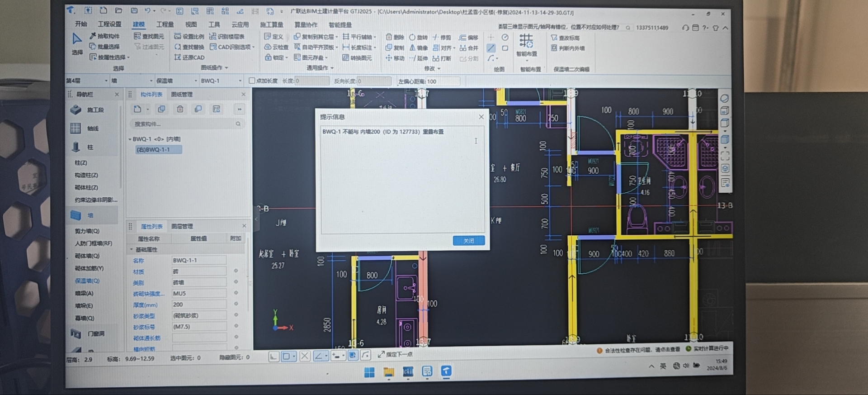Toggle the 附加 marker for 砂浆类型

[236, 315]
